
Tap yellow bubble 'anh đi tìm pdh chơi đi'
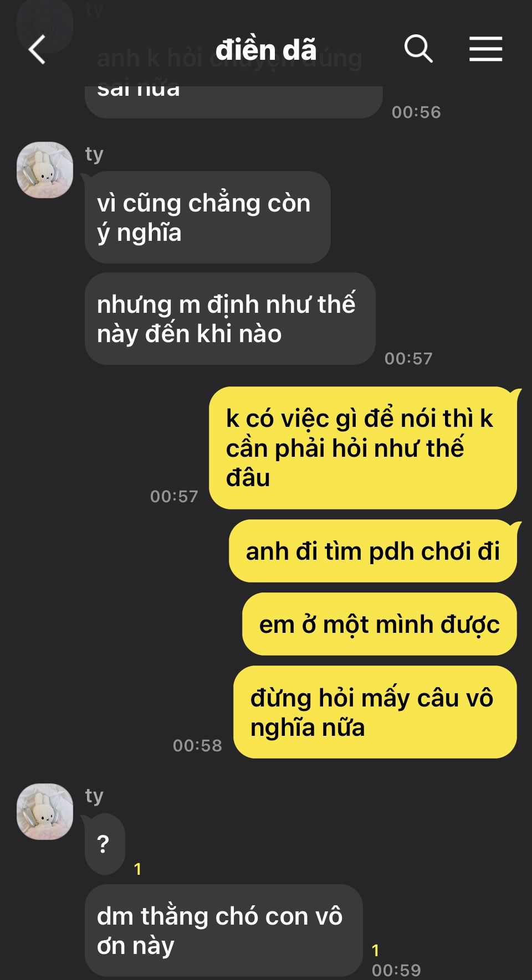(373, 551)
